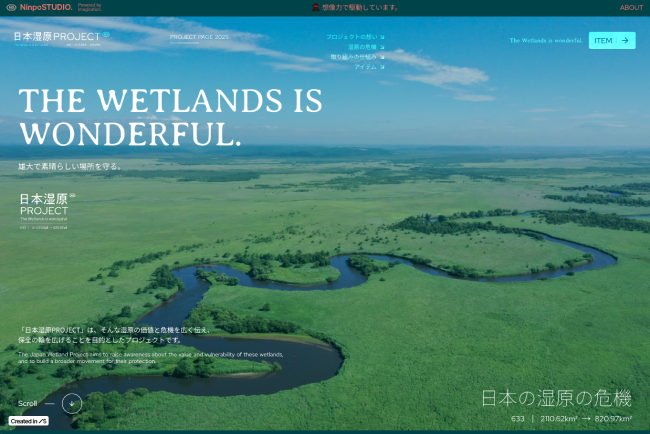
Task: Click the Scroll label text
Action: 28,403
